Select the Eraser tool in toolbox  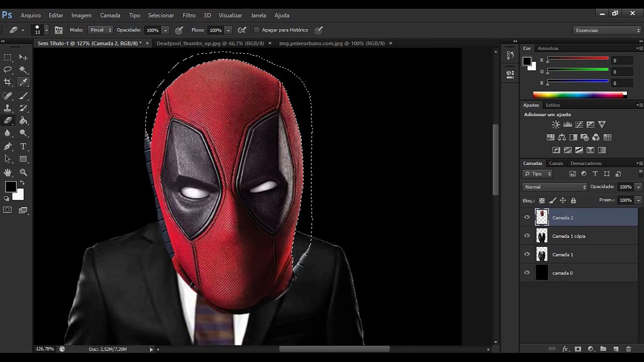[x=8, y=121]
